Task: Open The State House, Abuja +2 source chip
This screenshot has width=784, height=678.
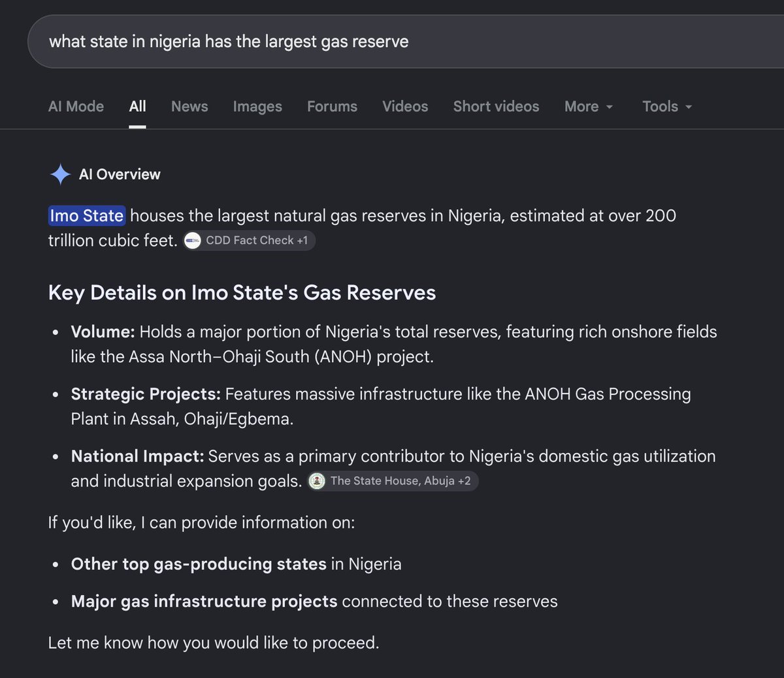Action: [393, 481]
